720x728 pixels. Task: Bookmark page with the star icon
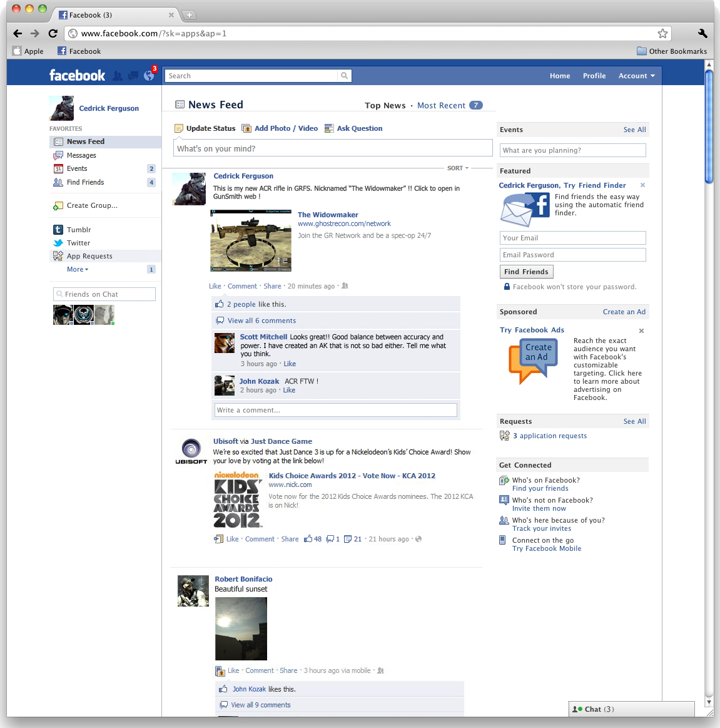(x=662, y=33)
